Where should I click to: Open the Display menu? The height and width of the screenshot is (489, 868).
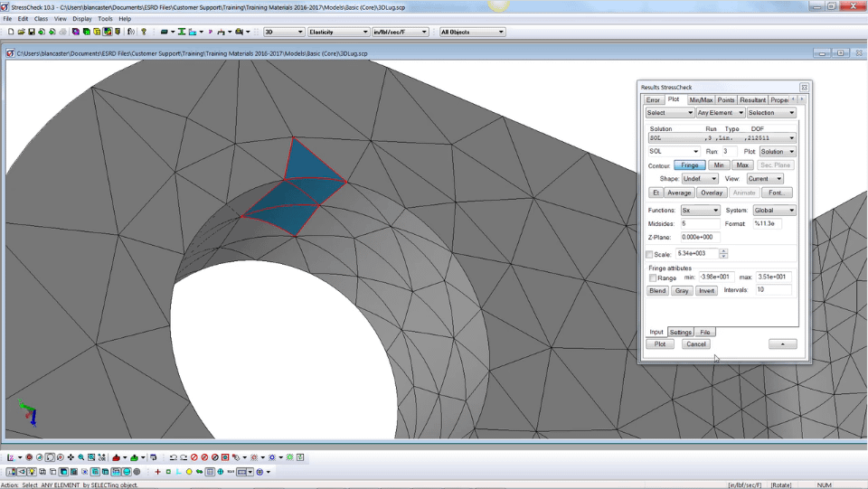click(81, 18)
